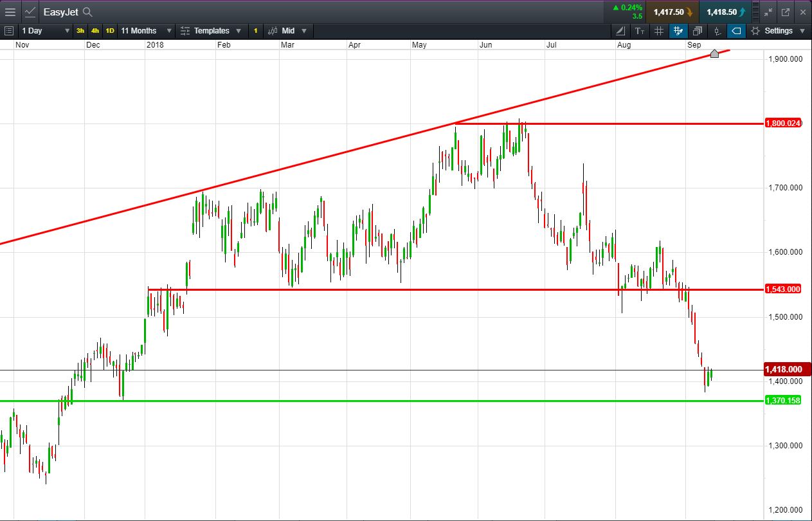Open the 1 Day interval dropdown
Viewport: 812px width, 521px height.
[x=45, y=30]
